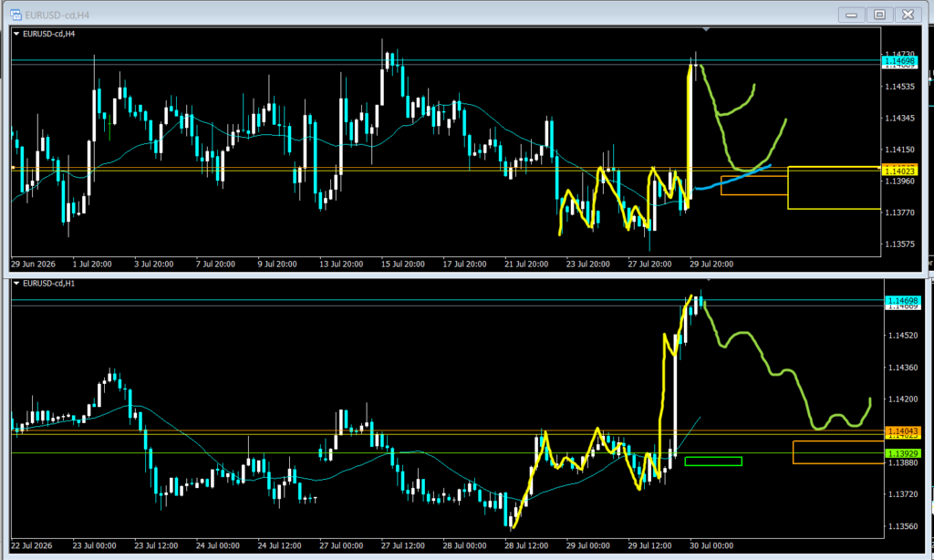Select the green rectangle object on H1 chart
The height and width of the screenshot is (560, 934).
[x=713, y=461]
